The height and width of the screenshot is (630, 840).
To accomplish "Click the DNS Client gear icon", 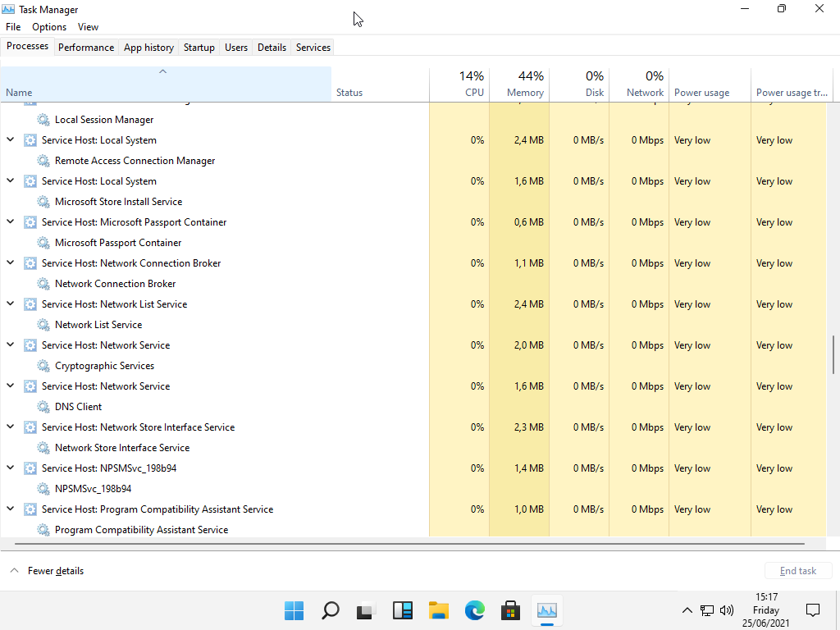I will point(43,407).
